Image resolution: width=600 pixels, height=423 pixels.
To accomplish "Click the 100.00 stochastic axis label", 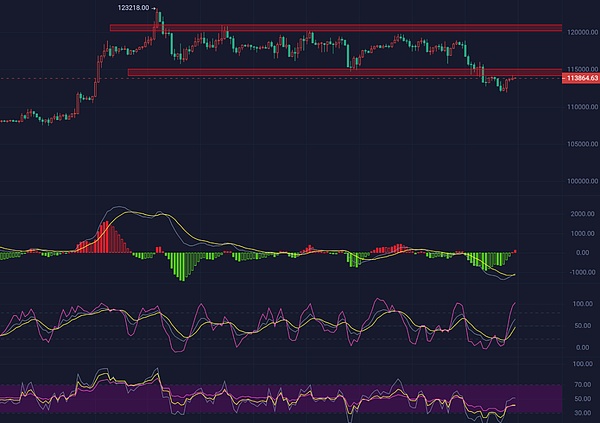I will 585,303.
